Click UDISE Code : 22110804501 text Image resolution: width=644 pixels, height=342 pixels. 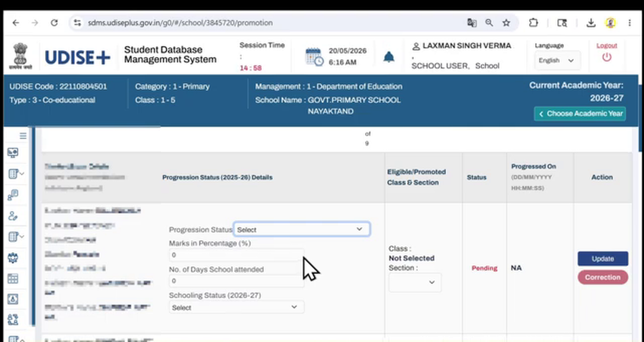click(x=58, y=87)
